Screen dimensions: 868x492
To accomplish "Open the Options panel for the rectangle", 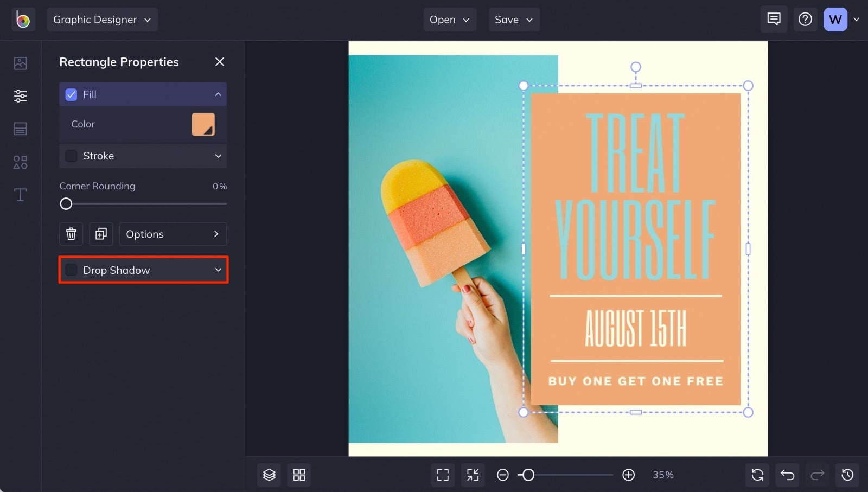I will 173,234.
